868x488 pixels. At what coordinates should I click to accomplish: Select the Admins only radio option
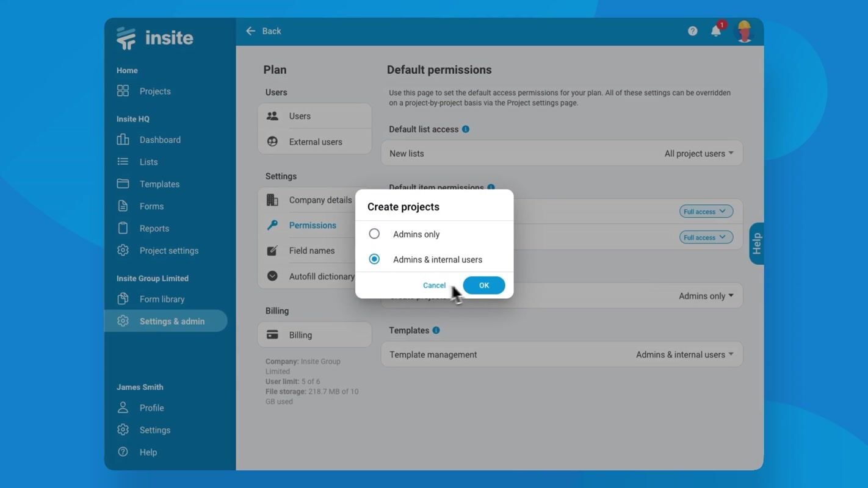374,234
